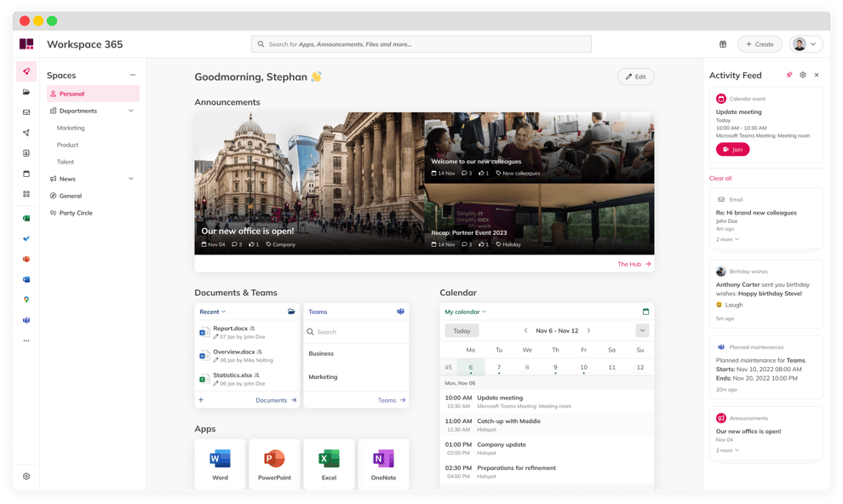The width and height of the screenshot is (843, 504).
Task: Collapse the News section
Action: point(131,179)
